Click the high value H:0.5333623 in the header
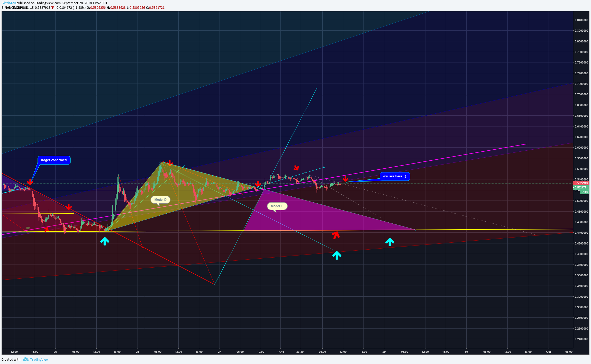 coord(116,8)
